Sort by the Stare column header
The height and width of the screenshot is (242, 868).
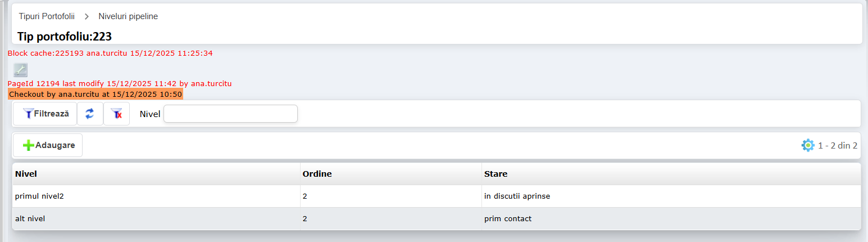496,174
